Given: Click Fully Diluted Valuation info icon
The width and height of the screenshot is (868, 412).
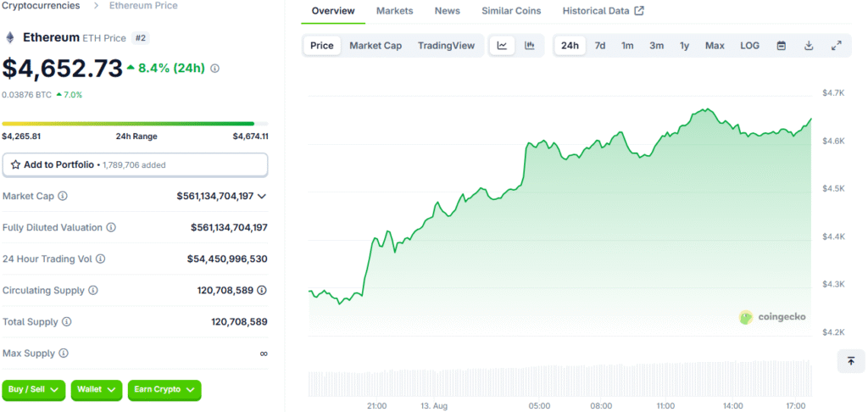Looking at the screenshot, I should pyautogui.click(x=111, y=227).
